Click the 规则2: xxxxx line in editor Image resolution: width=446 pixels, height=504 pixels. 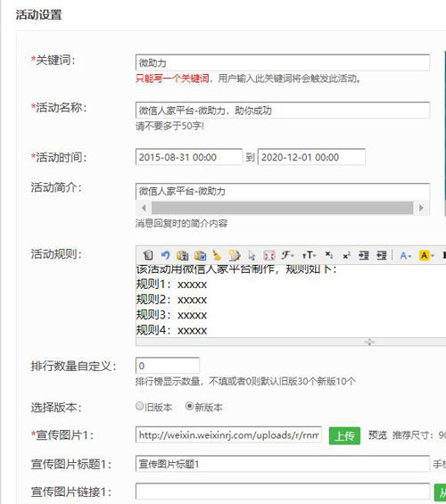[171, 300]
